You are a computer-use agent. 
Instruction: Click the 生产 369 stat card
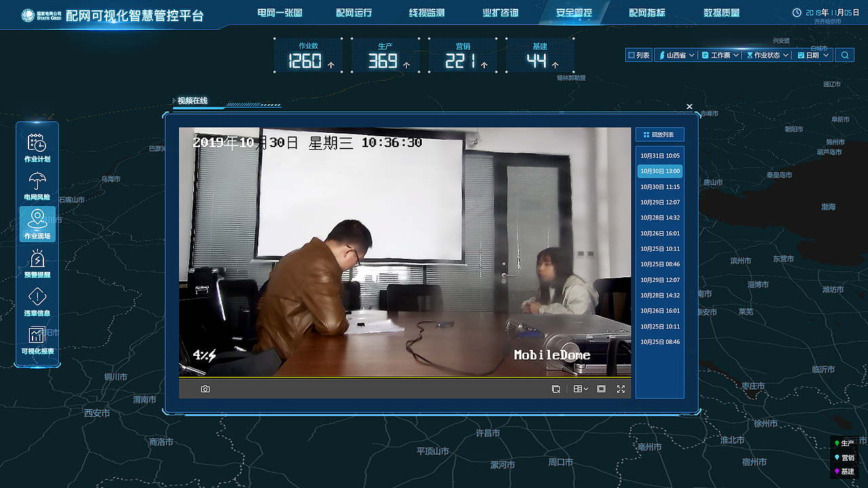(386, 56)
